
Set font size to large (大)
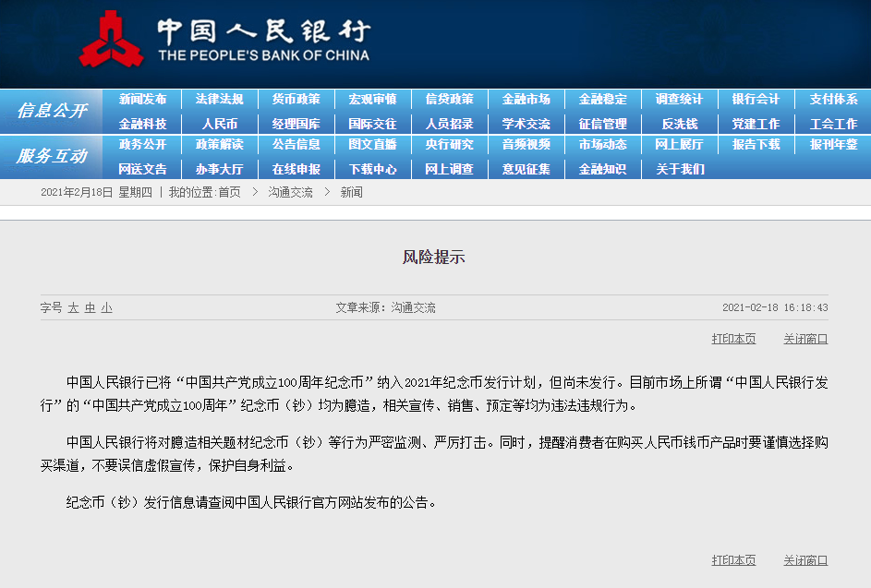73,307
